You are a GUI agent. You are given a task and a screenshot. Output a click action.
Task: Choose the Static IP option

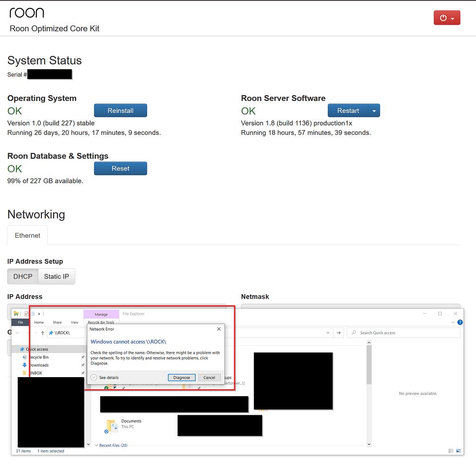tap(56, 276)
